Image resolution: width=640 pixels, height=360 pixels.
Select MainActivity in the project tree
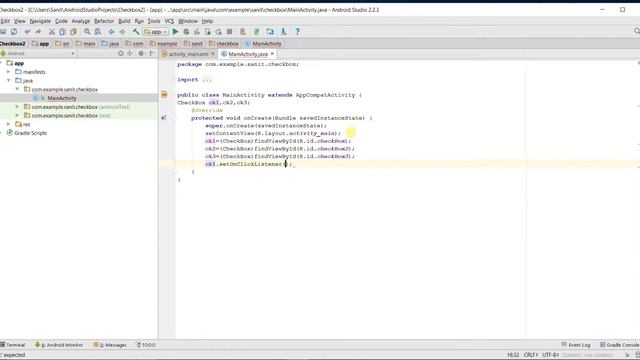[x=62, y=98]
